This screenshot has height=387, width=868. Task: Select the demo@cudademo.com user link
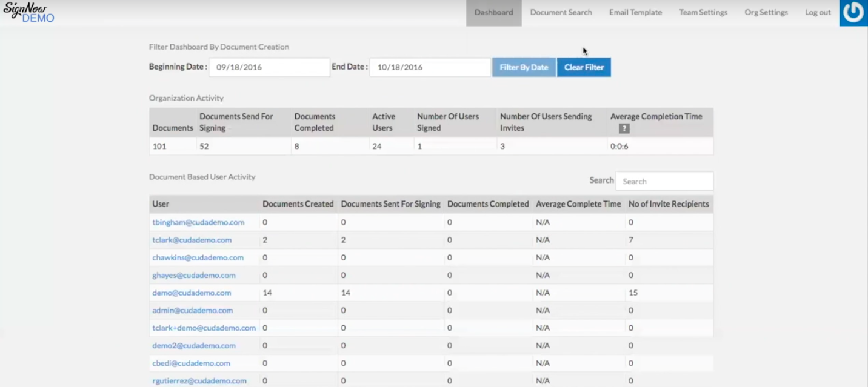(x=192, y=293)
